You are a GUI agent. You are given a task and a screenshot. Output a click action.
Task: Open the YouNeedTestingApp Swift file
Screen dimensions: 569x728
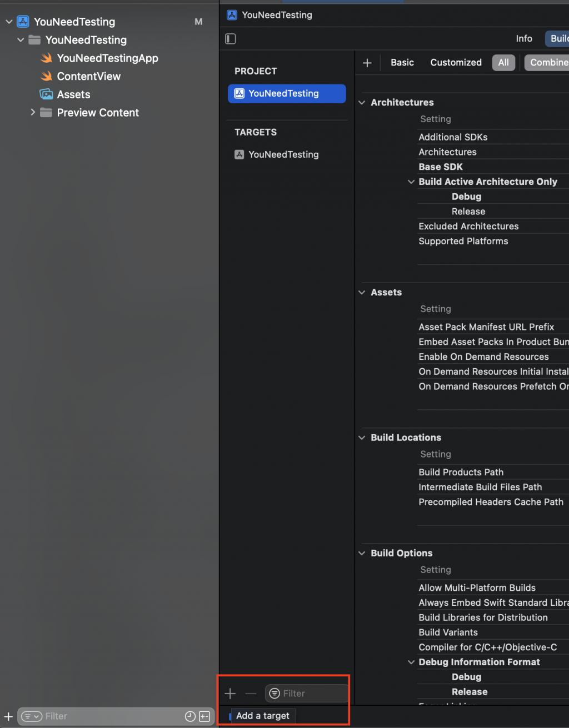point(107,58)
